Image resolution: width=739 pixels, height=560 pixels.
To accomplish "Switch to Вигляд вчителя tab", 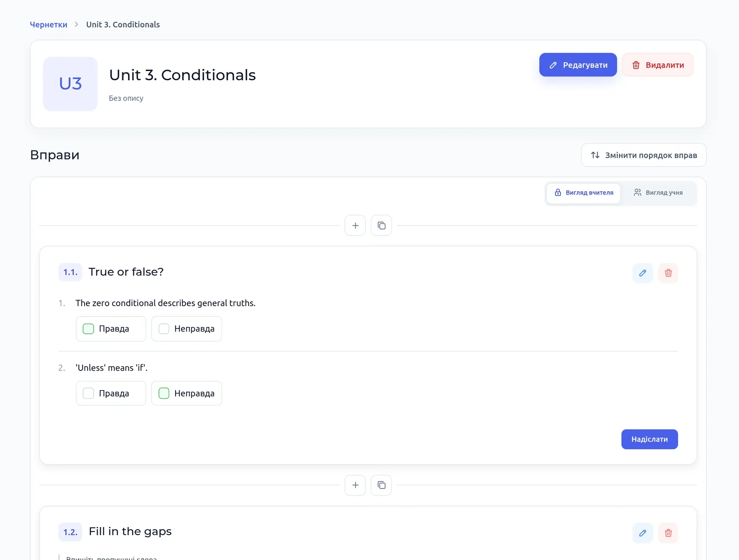I will [x=583, y=193].
